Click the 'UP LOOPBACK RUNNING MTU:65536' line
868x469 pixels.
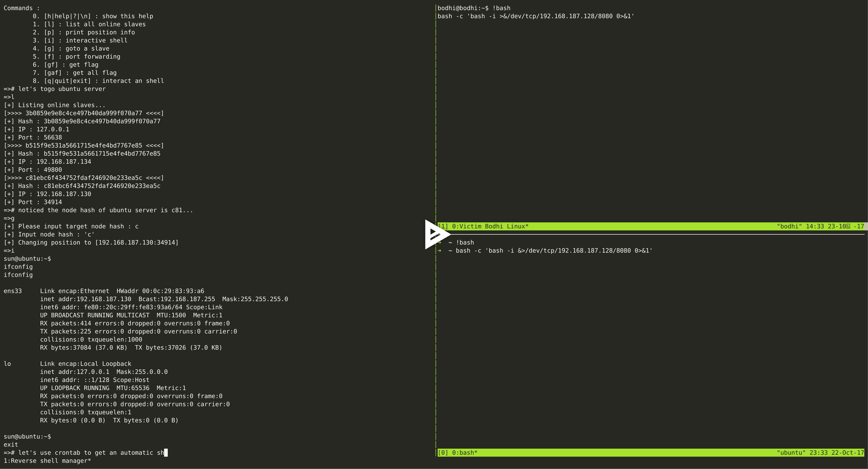[113, 388]
